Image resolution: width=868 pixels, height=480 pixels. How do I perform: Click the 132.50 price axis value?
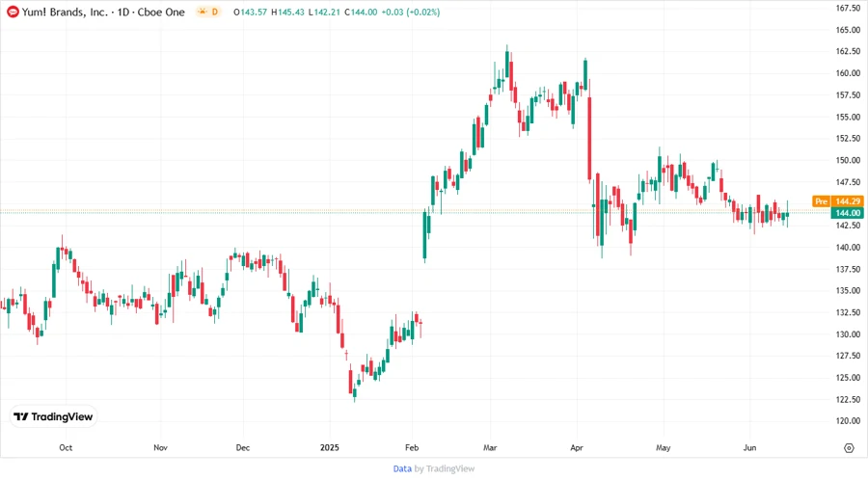(848, 312)
